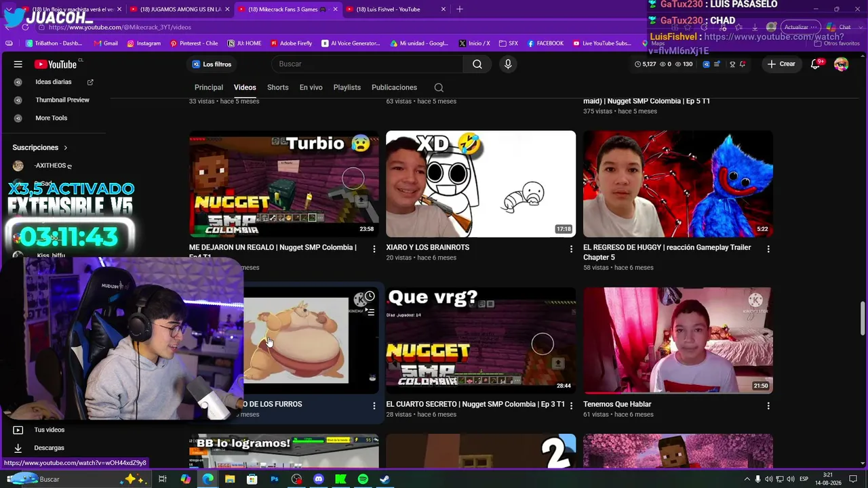Select the Videos channel tab
The image size is (868, 488).
point(245,87)
